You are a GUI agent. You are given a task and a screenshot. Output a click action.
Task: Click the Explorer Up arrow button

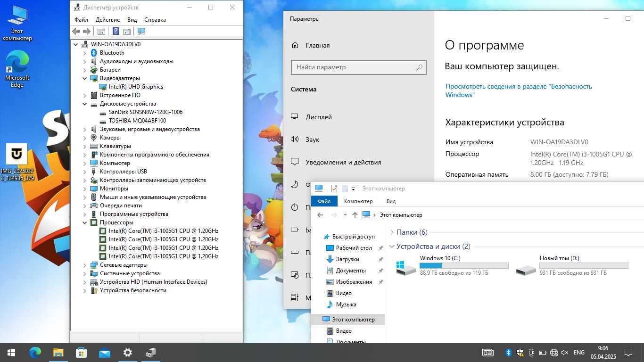point(355,215)
